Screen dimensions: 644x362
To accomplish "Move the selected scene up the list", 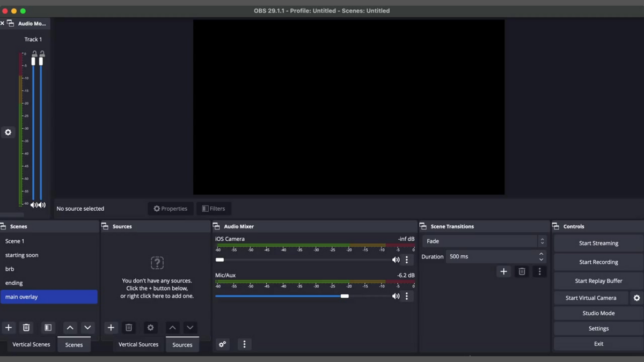I will point(70,327).
